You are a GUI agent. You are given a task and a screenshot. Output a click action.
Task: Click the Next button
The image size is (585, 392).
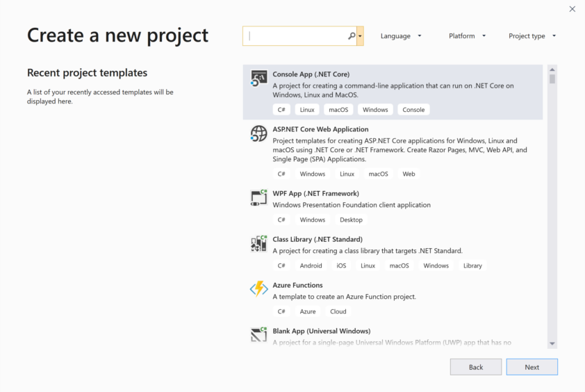click(x=532, y=367)
